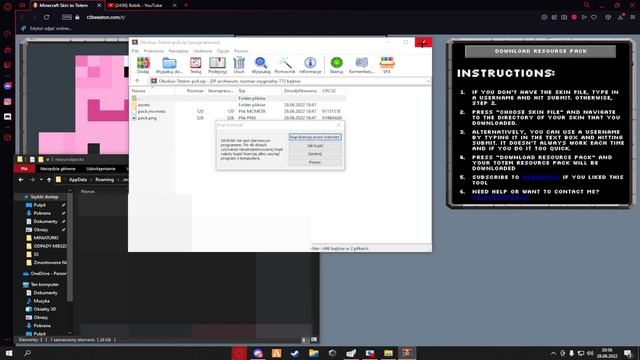Click the Skanuj (Virus scan) green icon
The image size is (640, 360).
coord(336,65)
